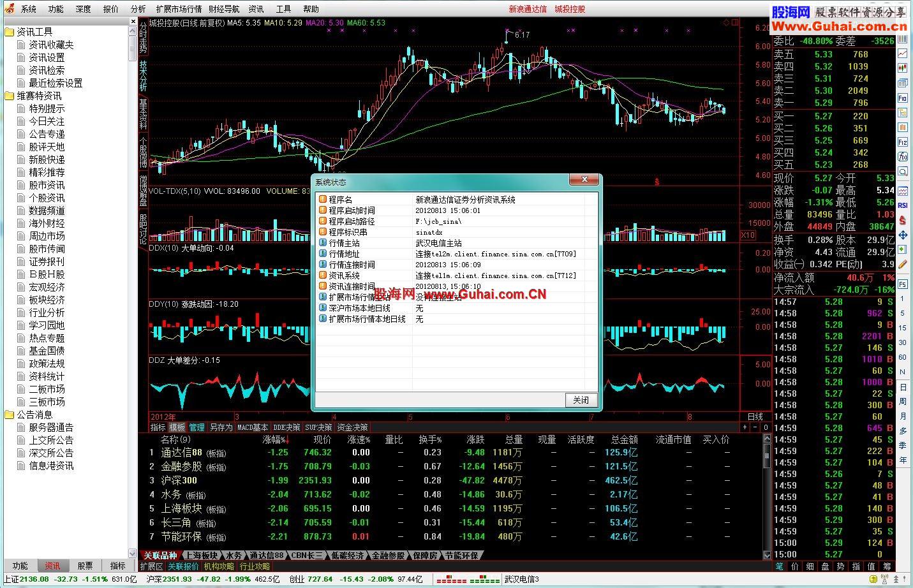The height and width of the screenshot is (588, 913).
Task: Open 股市资讯 tree item
Action: point(47,185)
